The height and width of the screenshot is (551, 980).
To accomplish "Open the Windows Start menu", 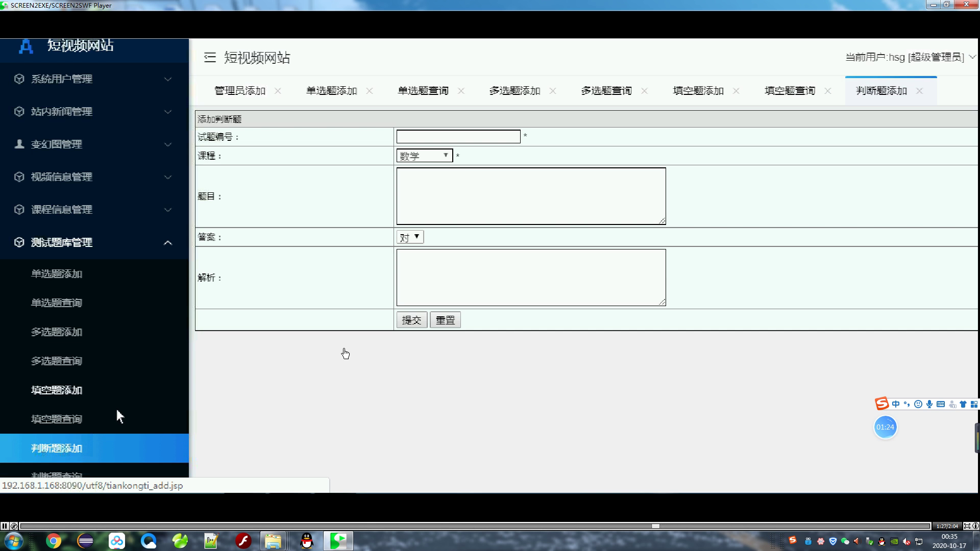I will point(13,541).
